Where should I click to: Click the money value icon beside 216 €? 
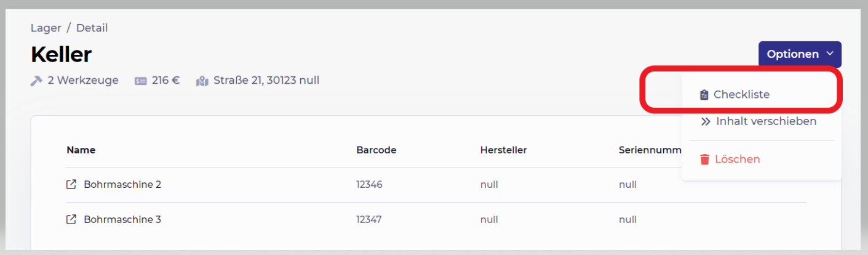click(141, 81)
